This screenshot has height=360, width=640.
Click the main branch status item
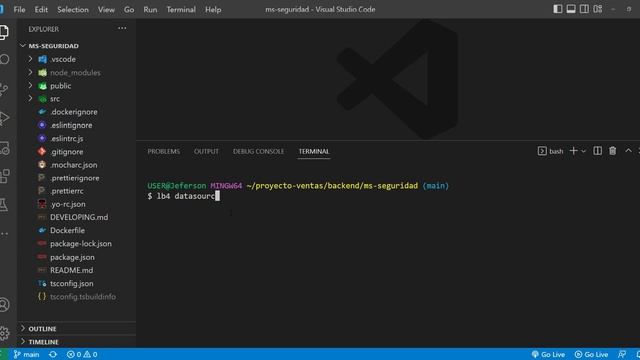point(27,354)
